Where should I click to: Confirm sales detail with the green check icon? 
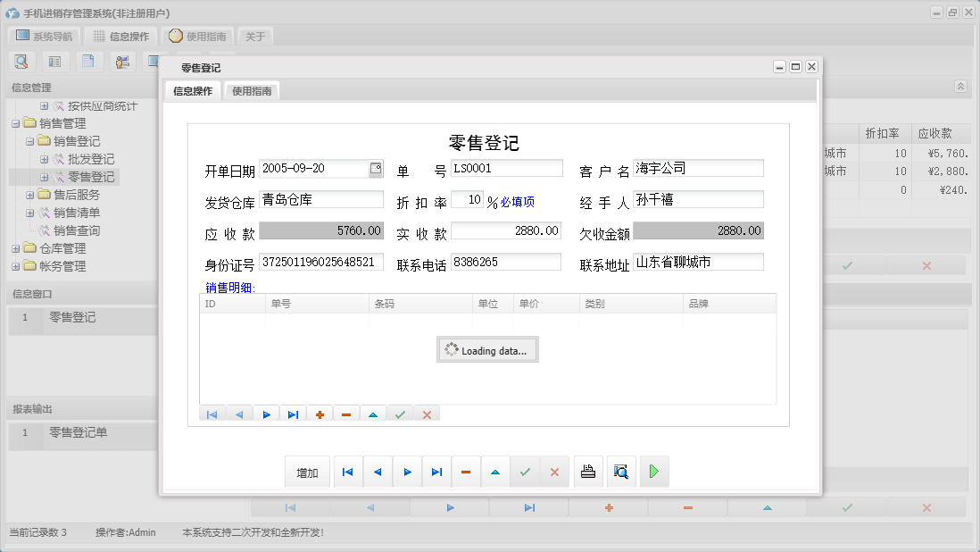click(x=399, y=413)
